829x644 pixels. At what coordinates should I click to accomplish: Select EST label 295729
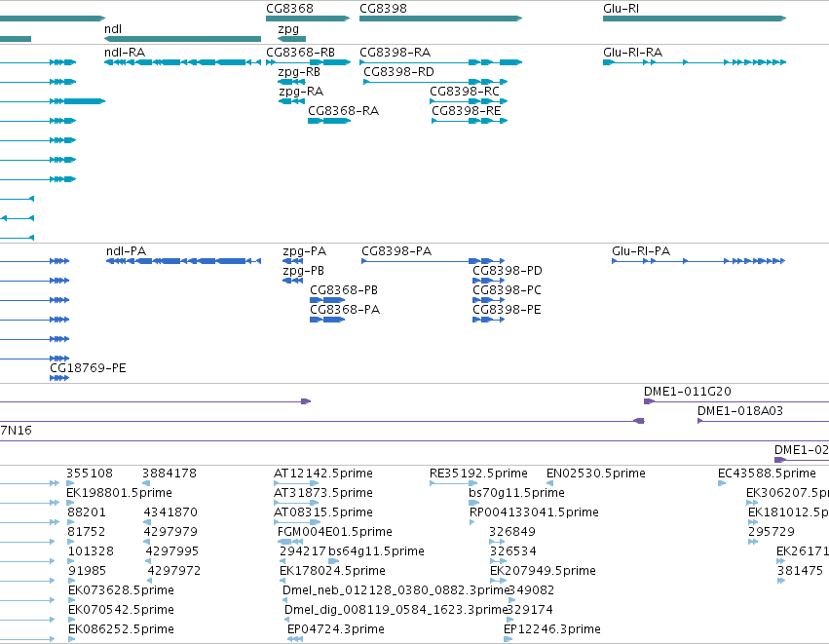click(771, 532)
